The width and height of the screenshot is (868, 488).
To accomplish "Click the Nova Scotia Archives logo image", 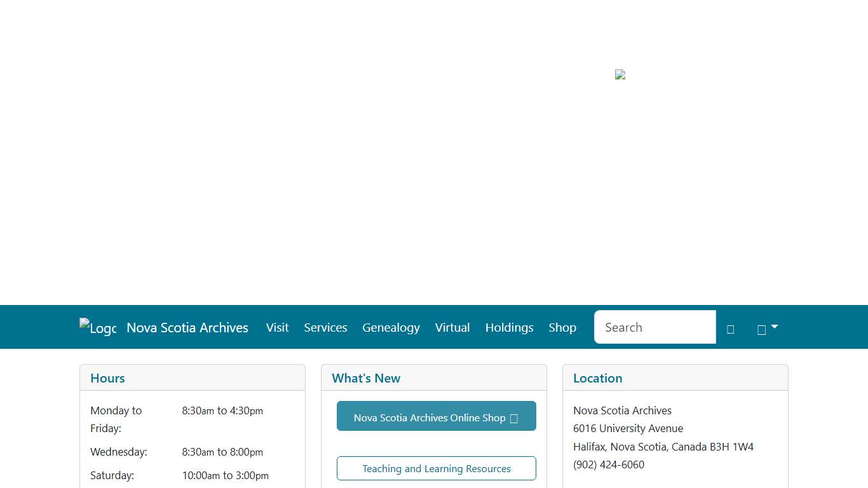I will point(97,327).
